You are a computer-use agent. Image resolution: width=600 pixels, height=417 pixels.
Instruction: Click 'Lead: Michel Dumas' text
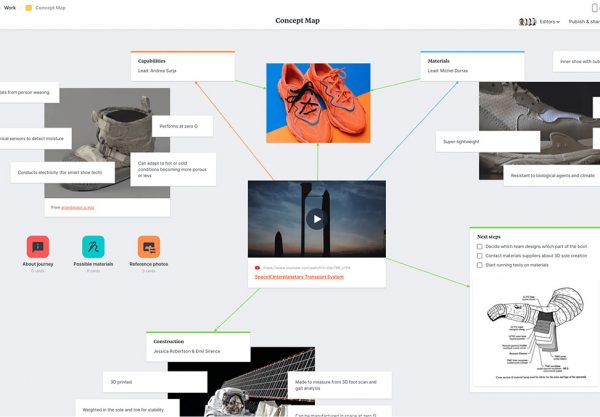(448, 71)
